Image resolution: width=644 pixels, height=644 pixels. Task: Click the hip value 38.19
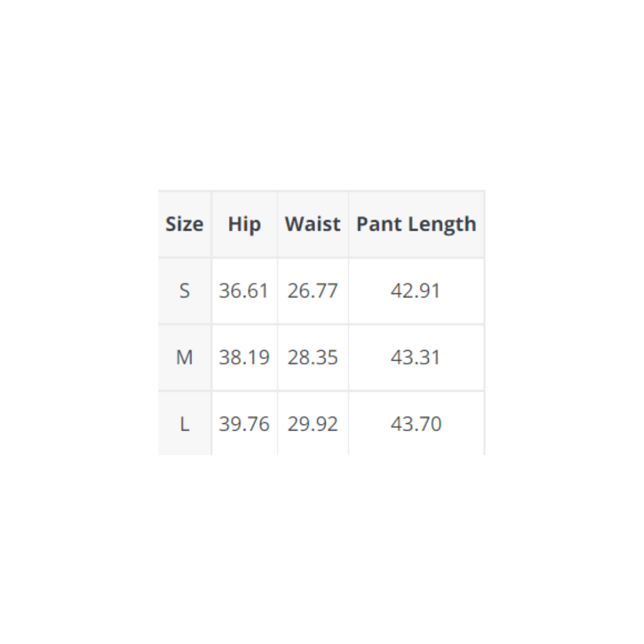pos(244,358)
